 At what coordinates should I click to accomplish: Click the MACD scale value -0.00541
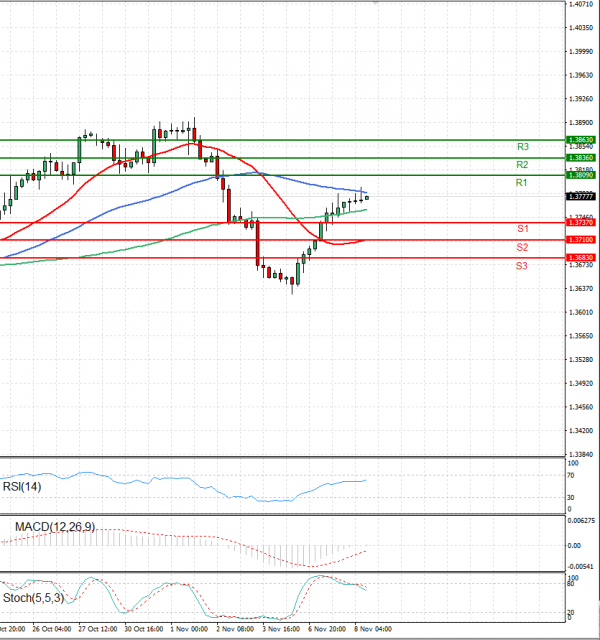(x=581, y=567)
